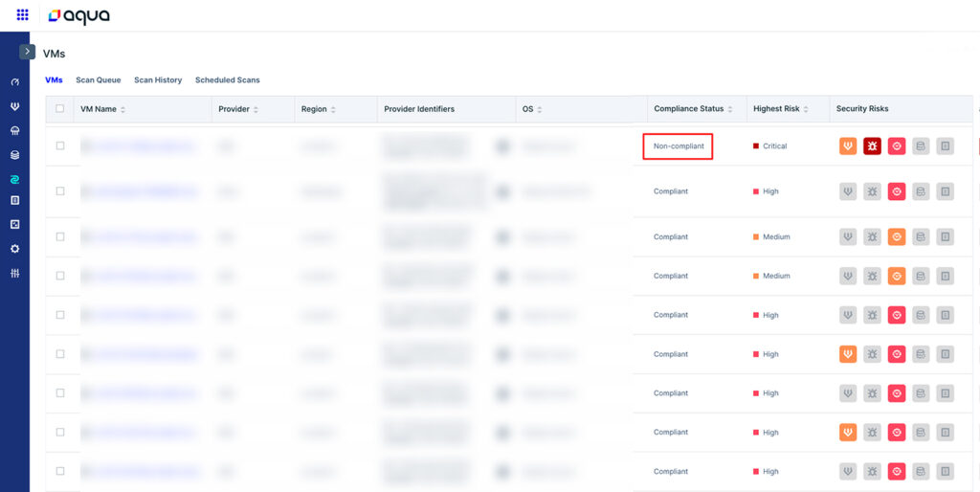Click the Aqua logo in header
Viewport: 980px width, 492px height.
coord(79,15)
